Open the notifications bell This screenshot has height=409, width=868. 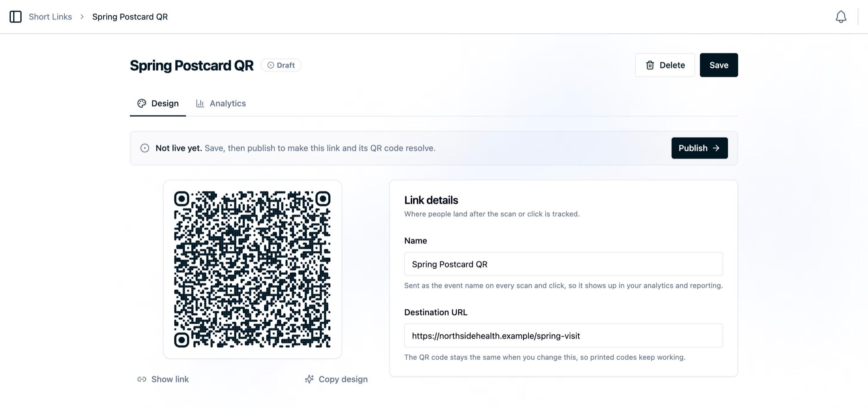(841, 16)
